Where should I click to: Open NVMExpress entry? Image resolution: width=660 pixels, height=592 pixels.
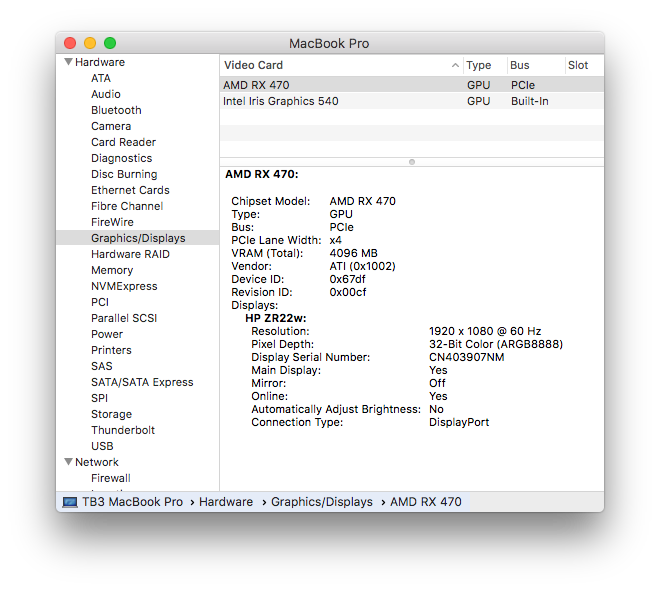[x=124, y=286]
